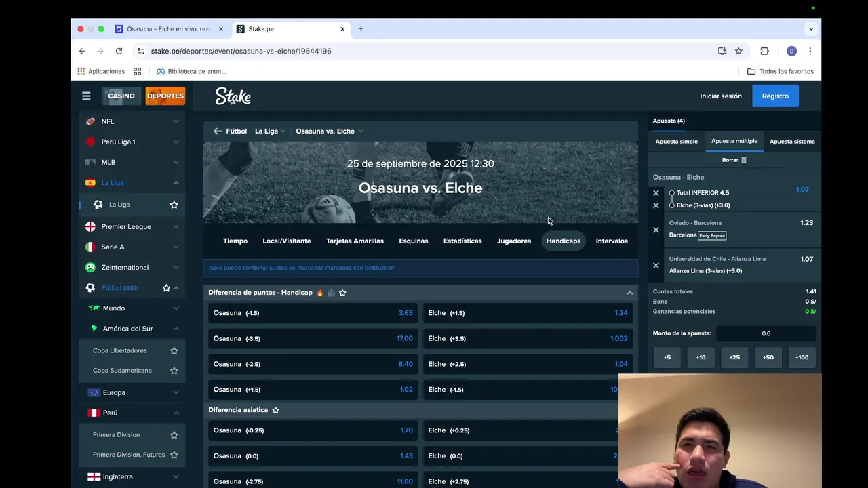
Task: Install app icon in address bar
Action: (x=722, y=51)
